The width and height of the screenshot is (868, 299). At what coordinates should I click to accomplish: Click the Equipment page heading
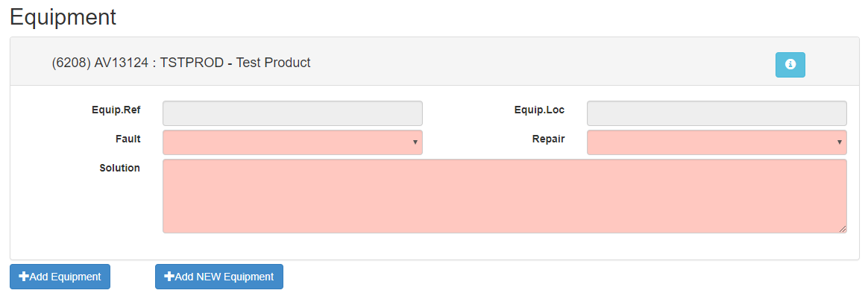click(63, 17)
